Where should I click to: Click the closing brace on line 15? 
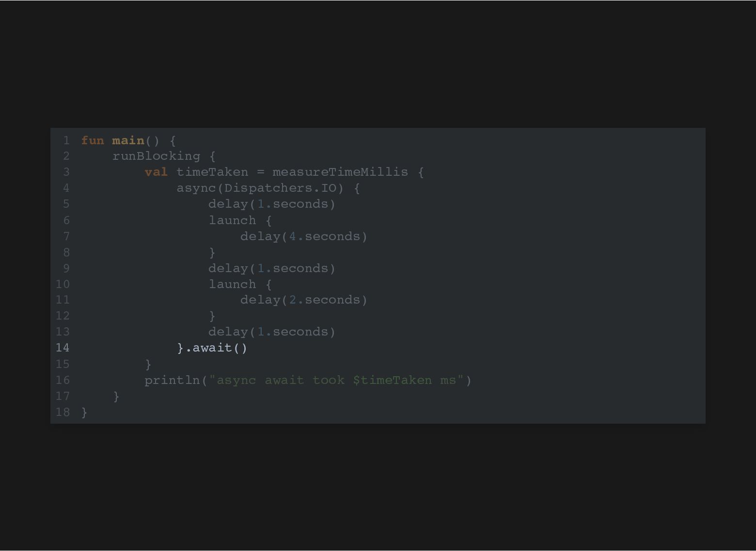pos(148,364)
